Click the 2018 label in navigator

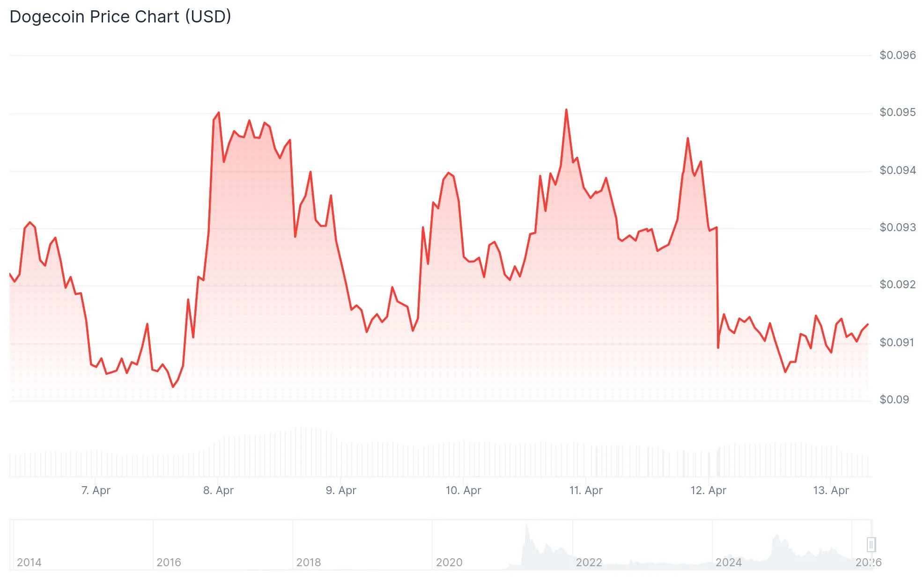click(x=309, y=562)
